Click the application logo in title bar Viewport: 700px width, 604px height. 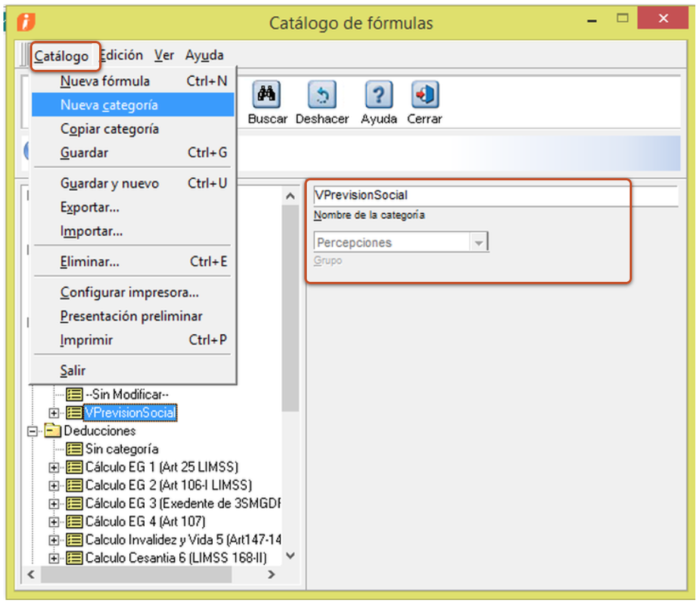[x=26, y=22]
